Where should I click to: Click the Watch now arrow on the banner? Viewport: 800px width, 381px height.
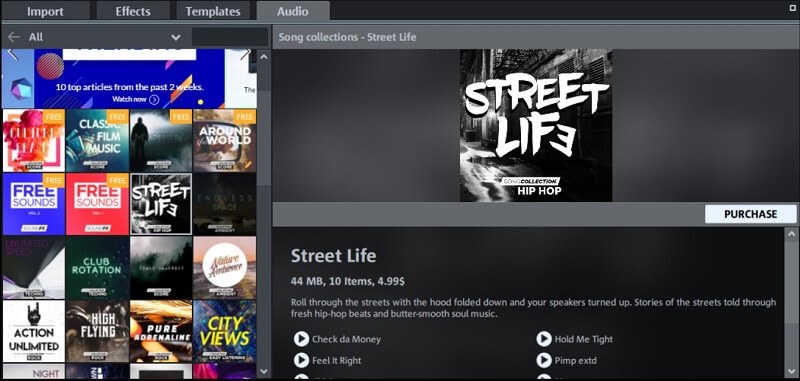pos(154,99)
